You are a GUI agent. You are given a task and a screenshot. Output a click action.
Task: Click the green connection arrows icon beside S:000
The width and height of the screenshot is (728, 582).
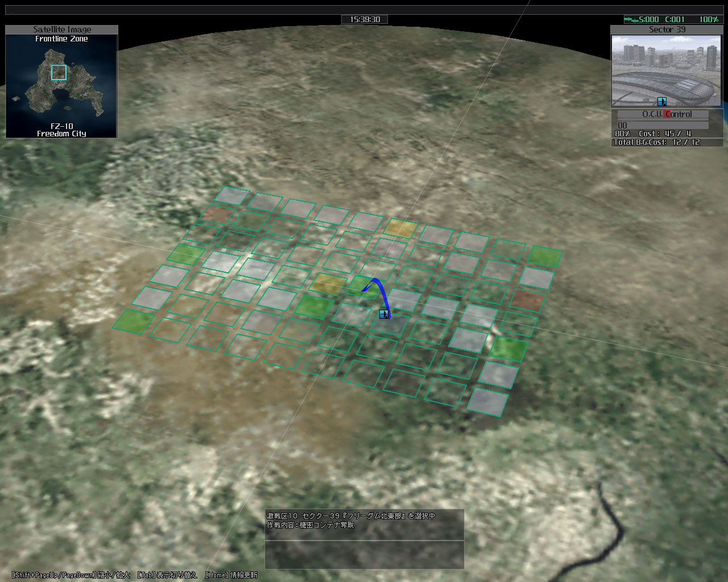[631, 19]
